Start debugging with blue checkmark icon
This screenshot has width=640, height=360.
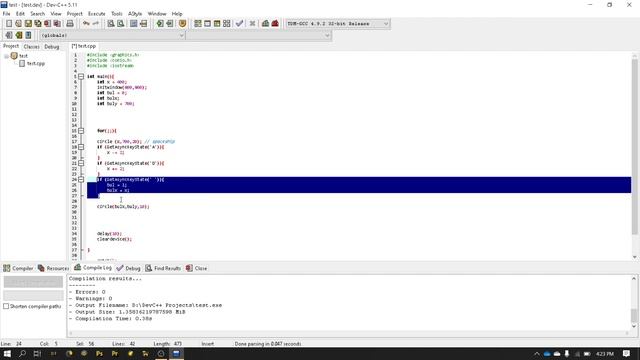240,24
